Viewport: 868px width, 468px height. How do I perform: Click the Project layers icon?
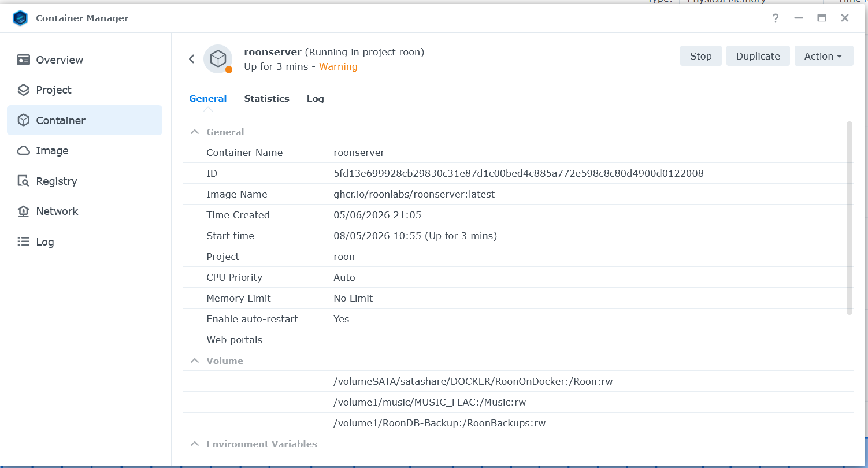tap(23, 90)
